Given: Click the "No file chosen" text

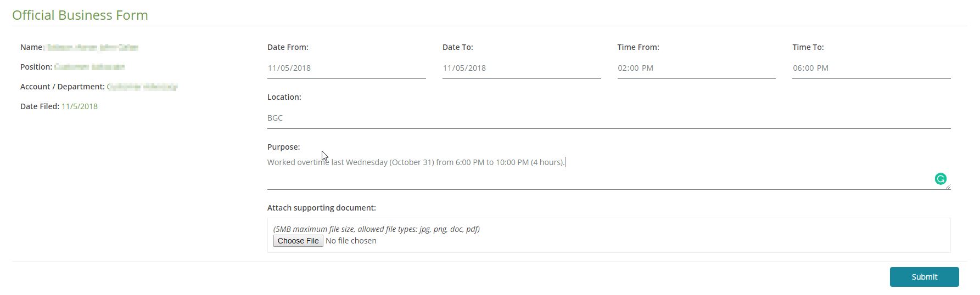Looking at the screenshot, I should (x=351, y=241).
